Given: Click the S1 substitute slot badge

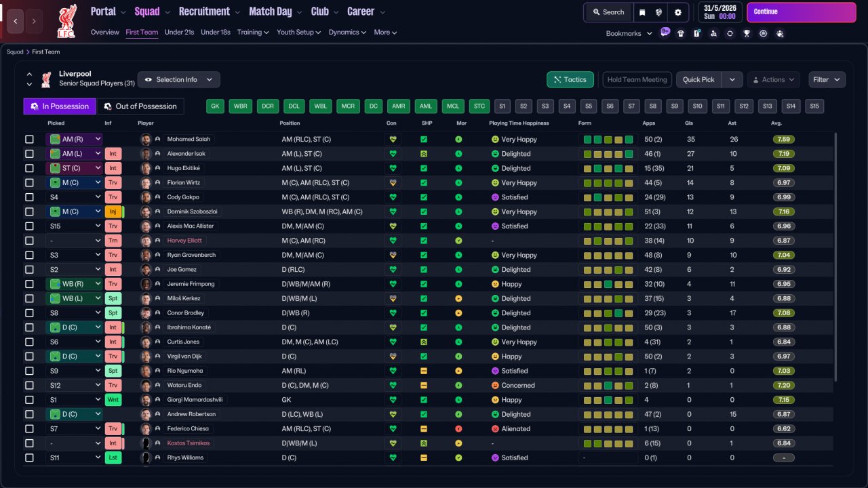Looking at the screenshot, I should click(x=502, y=106).
